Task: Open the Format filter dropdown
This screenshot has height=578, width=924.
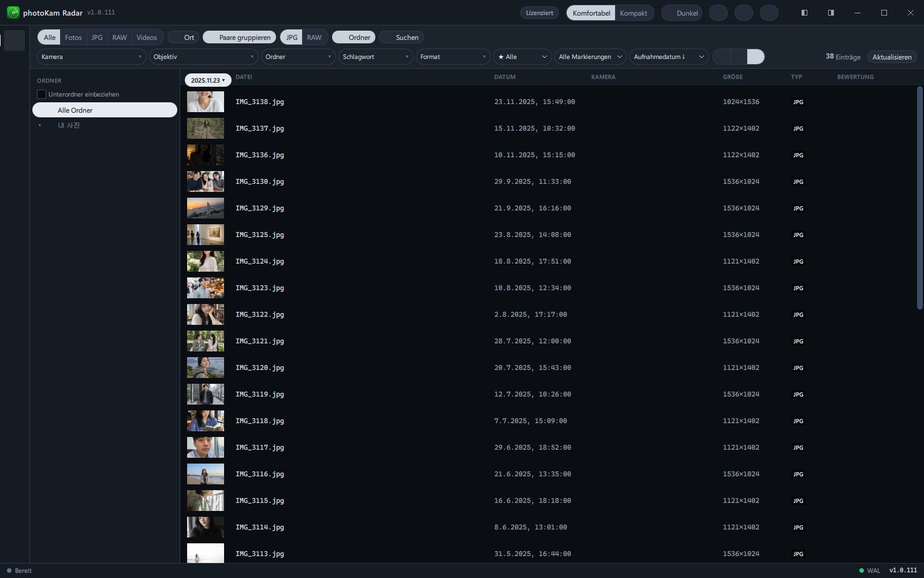Action: [x=453, y=57]
